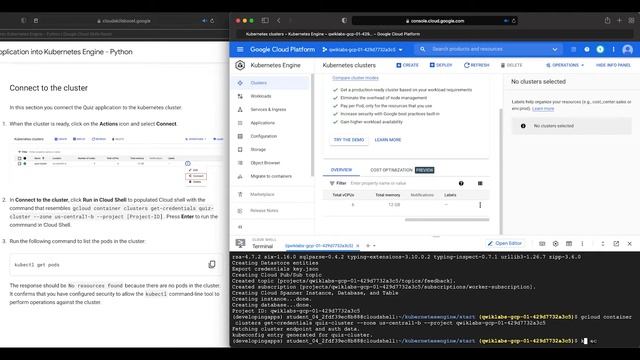Viewport: 640px width, 360px height.
Task: Toggle Cloud Shell collapse/expand arrows
Action: 603,244
